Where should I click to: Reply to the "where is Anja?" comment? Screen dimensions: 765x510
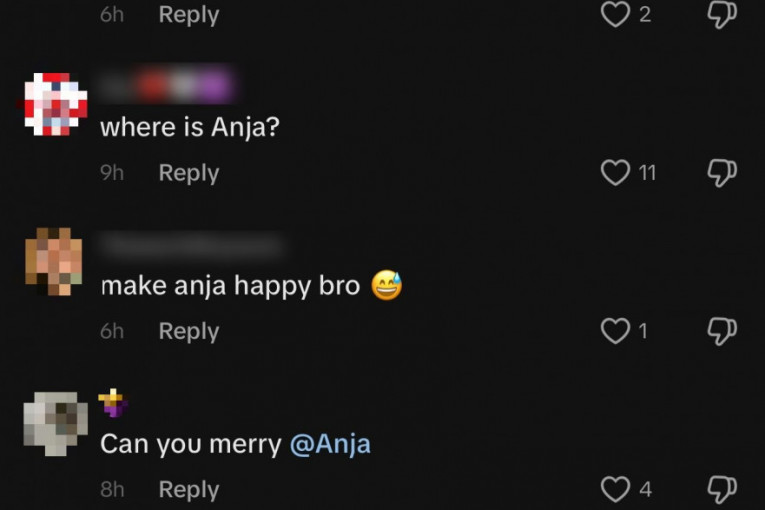(188, 173)
